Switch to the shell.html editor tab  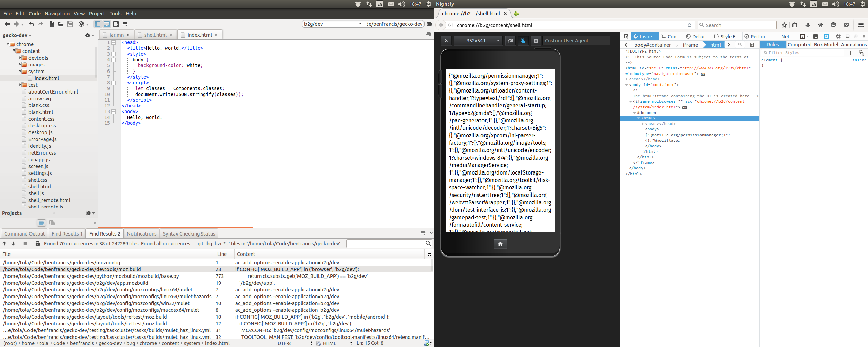(x=155, y=35)
